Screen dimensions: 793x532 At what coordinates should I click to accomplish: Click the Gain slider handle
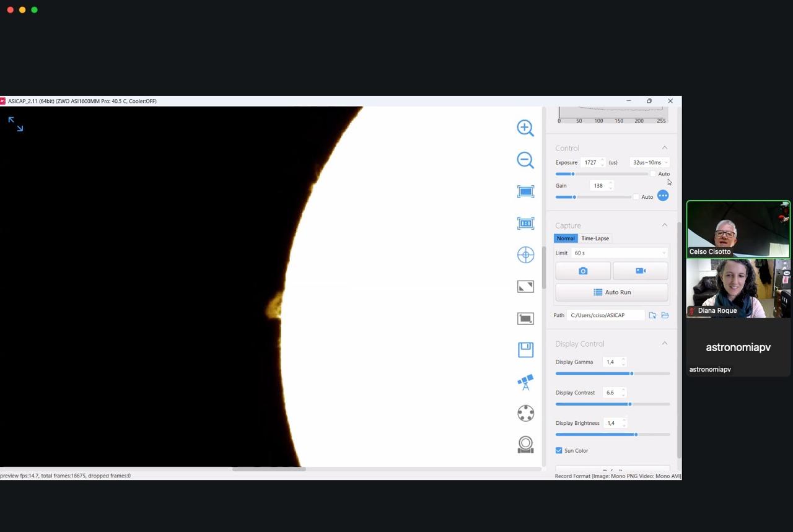(574, 197)
